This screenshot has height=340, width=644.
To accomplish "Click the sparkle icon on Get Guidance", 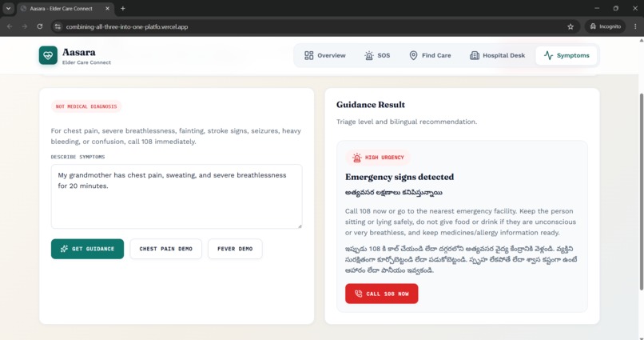I will tap(64, 249).
